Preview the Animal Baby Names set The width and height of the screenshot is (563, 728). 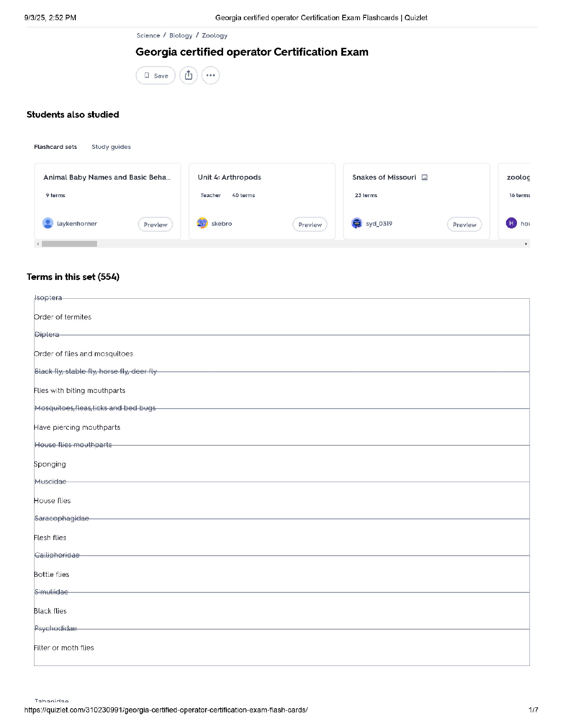coord(155,225)
